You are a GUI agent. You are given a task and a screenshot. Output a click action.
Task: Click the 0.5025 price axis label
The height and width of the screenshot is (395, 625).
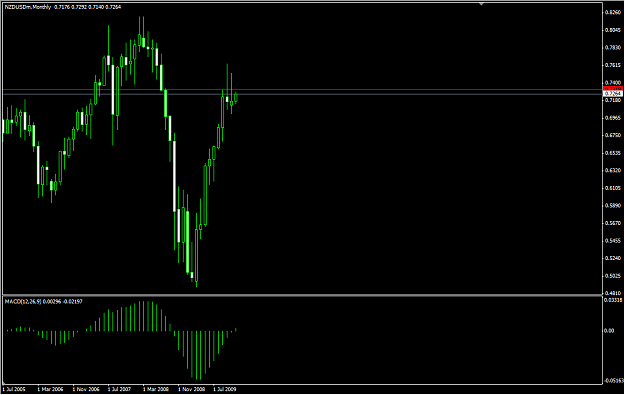(613, 276)
